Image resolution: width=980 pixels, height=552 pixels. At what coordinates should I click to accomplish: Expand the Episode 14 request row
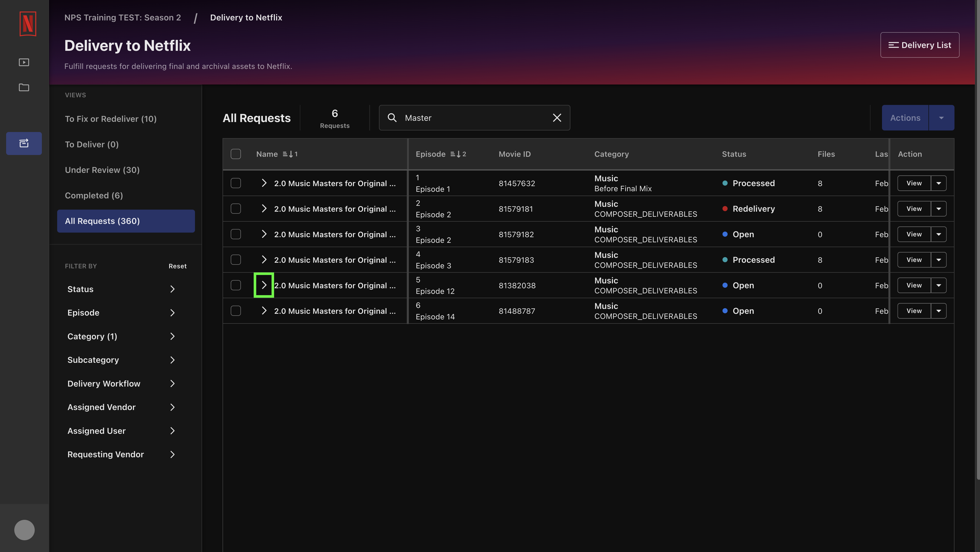[264, 311]
